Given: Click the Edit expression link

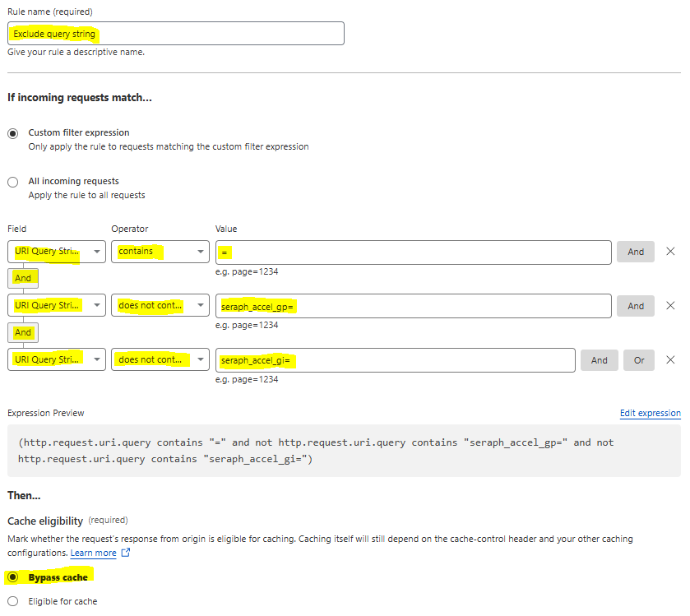Looking at the screenshot, I should point(650,413).
